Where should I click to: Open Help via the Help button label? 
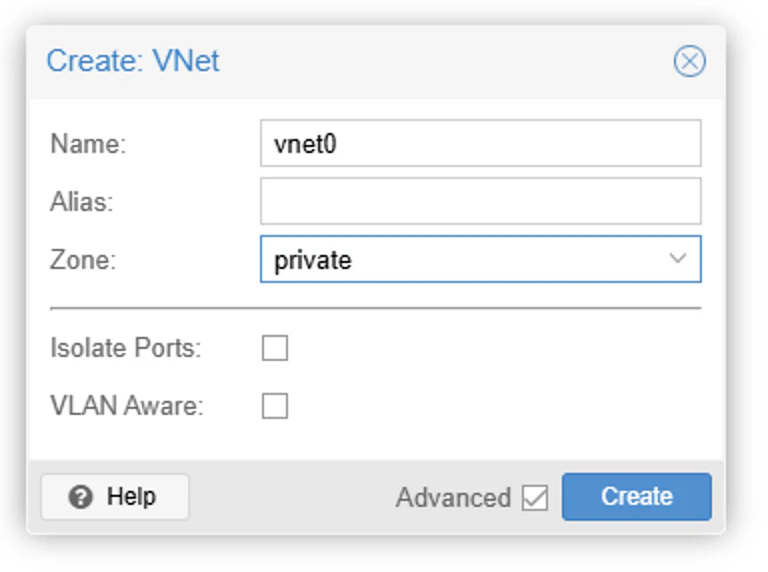pos(131,497)
